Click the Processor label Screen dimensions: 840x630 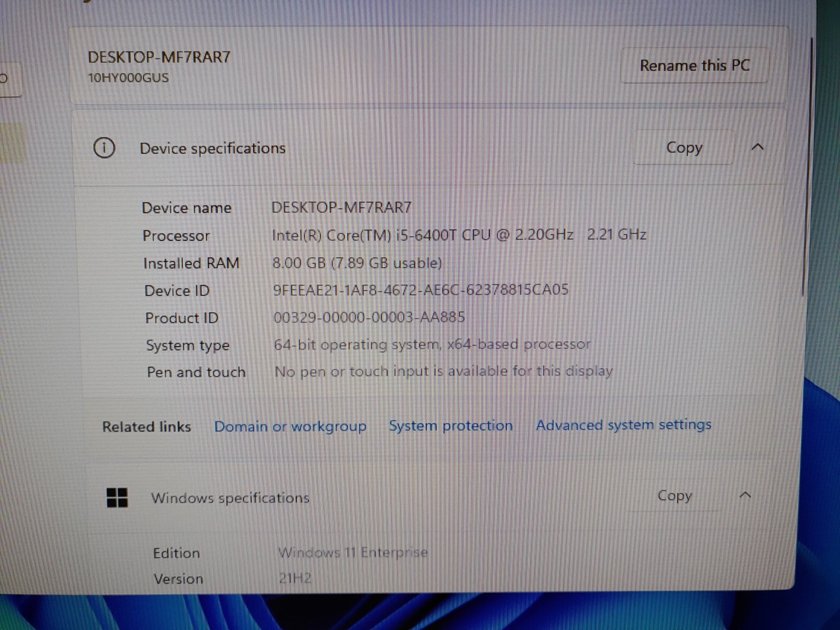coord(176,236)
